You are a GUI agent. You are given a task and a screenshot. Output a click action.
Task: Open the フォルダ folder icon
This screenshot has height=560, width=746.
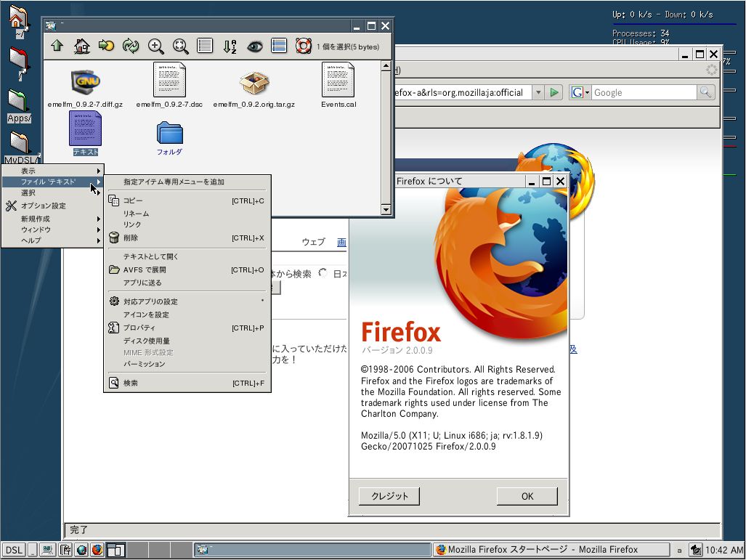click(x=170, y=133)
